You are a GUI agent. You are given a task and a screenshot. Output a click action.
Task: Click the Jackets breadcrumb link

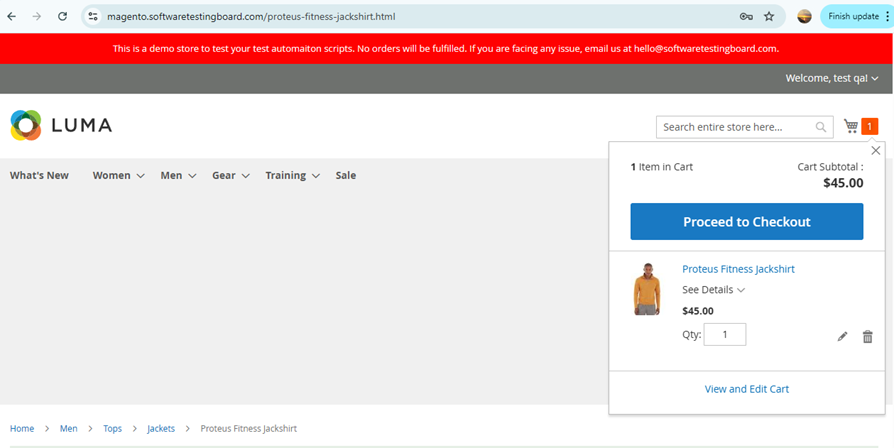[x=160, y=428]
